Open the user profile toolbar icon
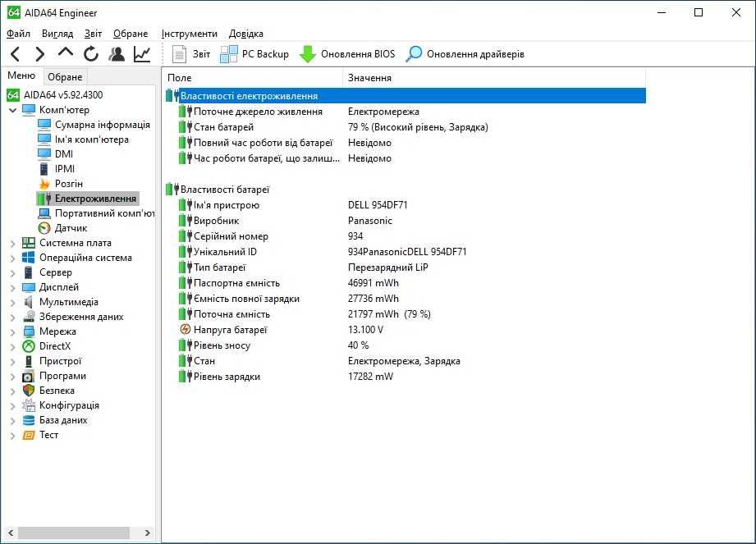Image resolution: width=756 pixels, height=544 pixels. pyautogui.click(x=117, y=54)
